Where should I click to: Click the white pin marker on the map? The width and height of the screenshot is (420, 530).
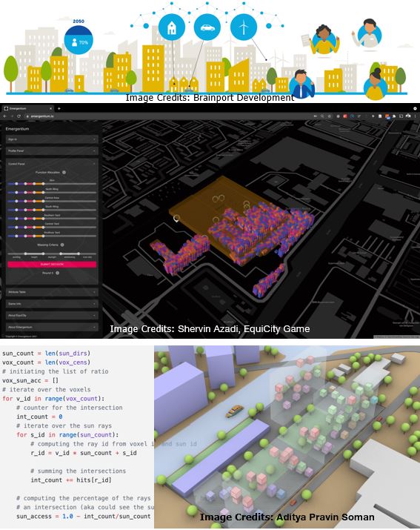pyautogui.click(x=176, y=219)
